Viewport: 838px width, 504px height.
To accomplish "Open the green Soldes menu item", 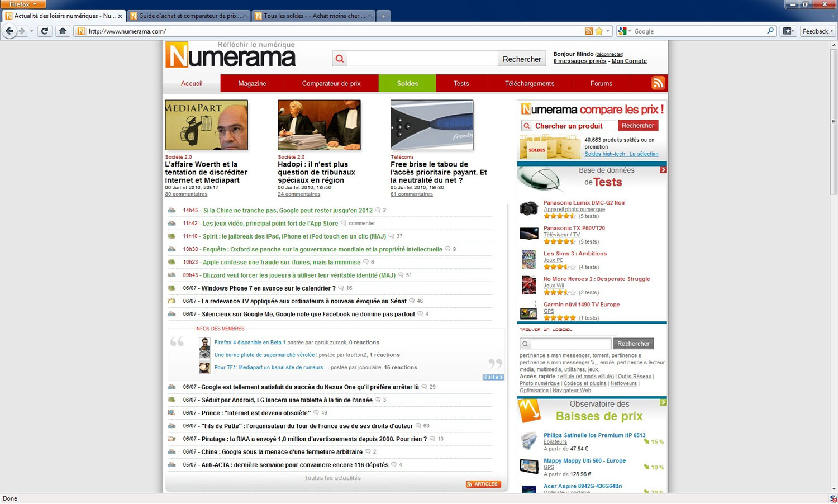I will click(x=407, y=83).
